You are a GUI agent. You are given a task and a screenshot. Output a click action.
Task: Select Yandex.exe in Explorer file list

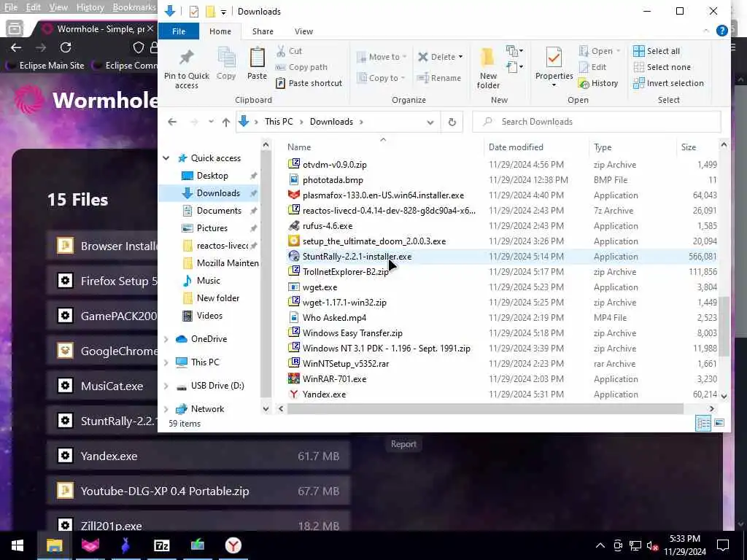(x=324, y=394)
